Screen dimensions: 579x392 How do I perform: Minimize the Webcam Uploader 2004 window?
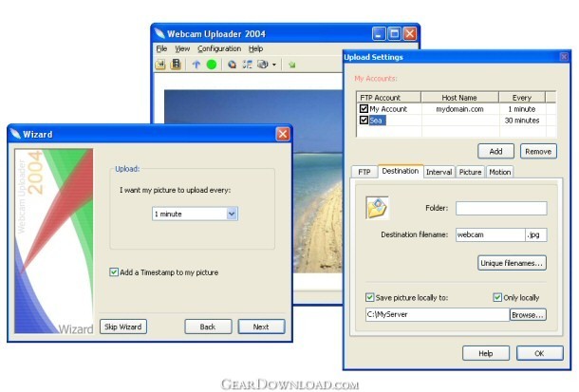tap(379, 33)
